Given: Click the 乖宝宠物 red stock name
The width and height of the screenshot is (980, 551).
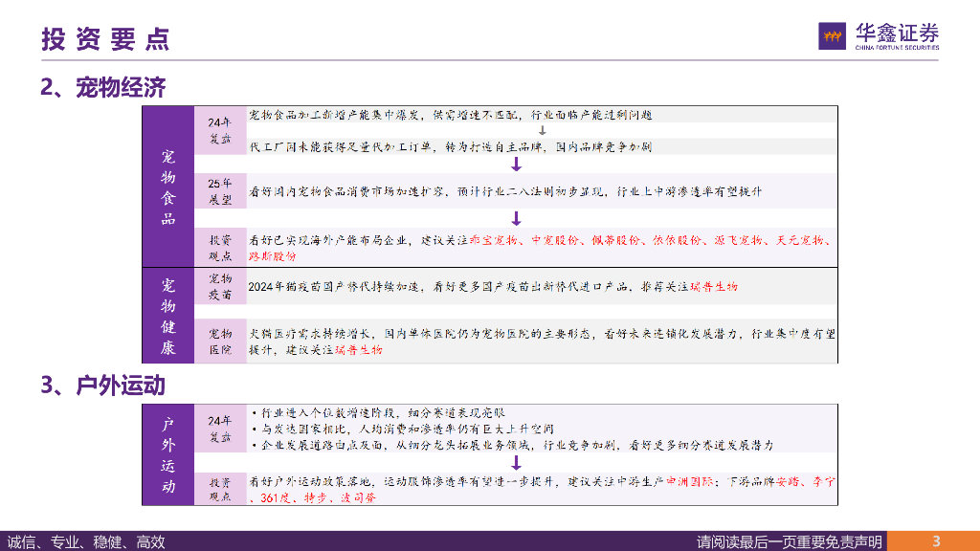Looking at the screenshot, I should pyautogui.click(x=490, y=241).
